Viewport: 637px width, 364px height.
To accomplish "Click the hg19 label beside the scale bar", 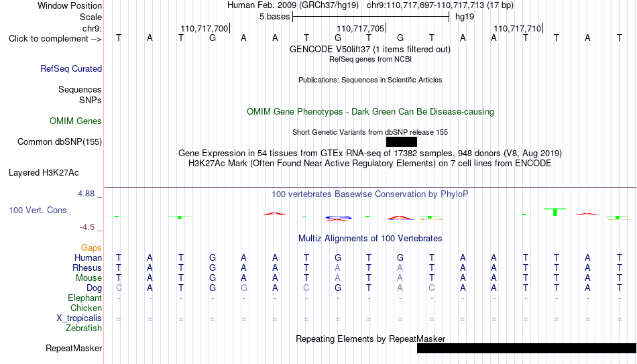I will [x=465, y=17].
